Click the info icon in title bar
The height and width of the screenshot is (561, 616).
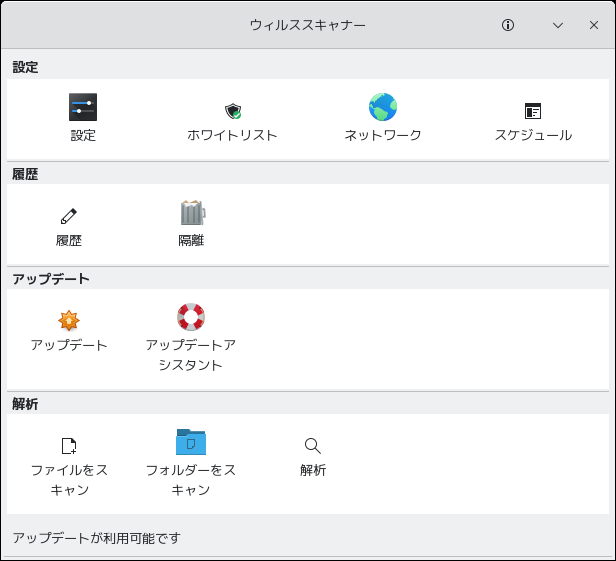click(508, 25)
